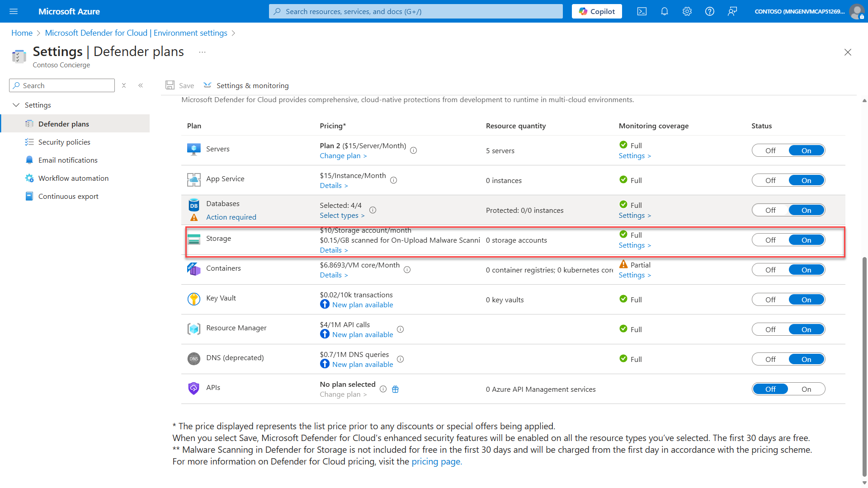Open the notifications bell icon

(664, 11)
